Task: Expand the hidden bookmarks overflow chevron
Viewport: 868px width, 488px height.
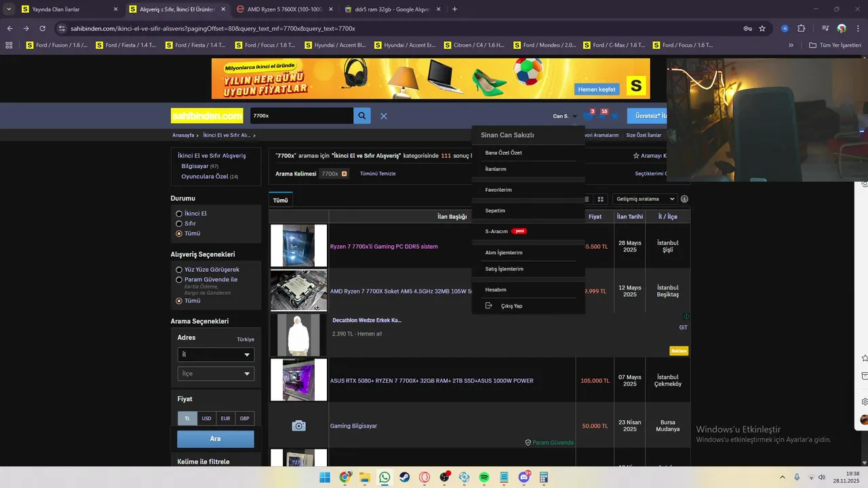Action: pyautogui.click(x=791, y=45)
